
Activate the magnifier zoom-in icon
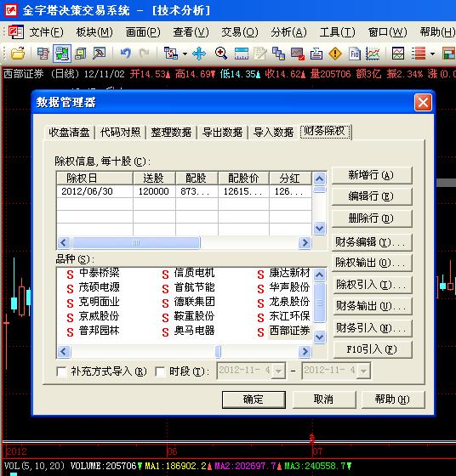tap(221, 54)
